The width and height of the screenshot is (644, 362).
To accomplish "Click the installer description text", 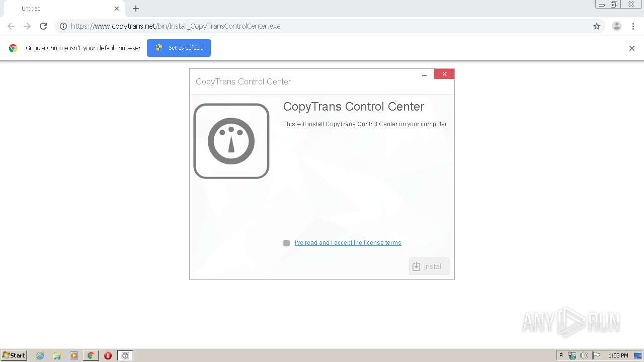I will [x=365, y=124].
